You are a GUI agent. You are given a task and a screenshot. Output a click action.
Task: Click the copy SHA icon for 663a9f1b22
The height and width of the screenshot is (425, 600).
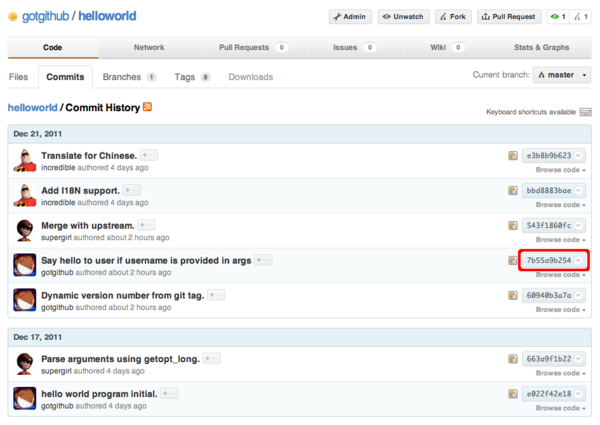[513, 359]
